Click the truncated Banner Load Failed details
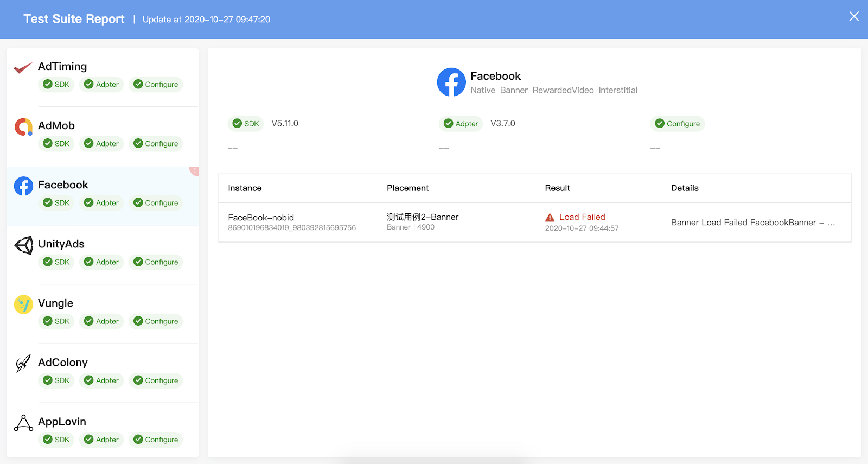The height and width of the screenshot is (464, 868). 753,223
